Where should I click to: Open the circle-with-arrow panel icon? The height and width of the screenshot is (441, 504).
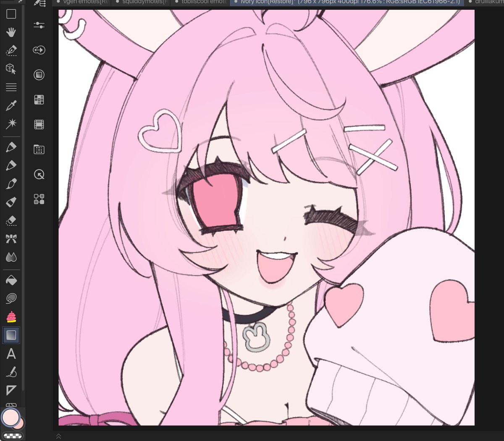pyautogui.click(x=39, y=174)
